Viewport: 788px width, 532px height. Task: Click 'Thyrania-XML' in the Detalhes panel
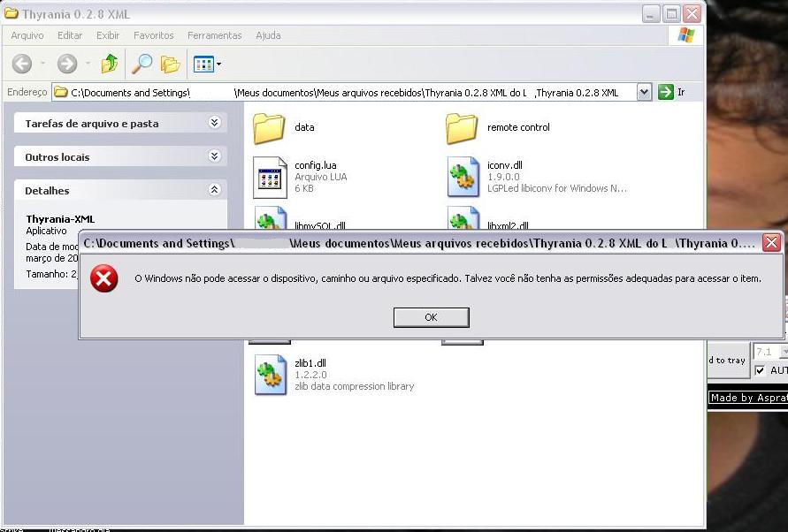click(60, 219)
